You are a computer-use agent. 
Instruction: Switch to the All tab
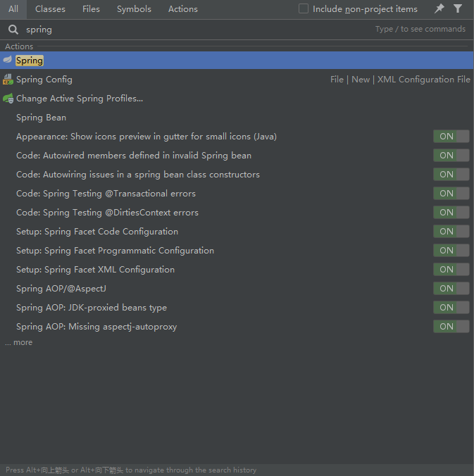[x=13, y=9]
